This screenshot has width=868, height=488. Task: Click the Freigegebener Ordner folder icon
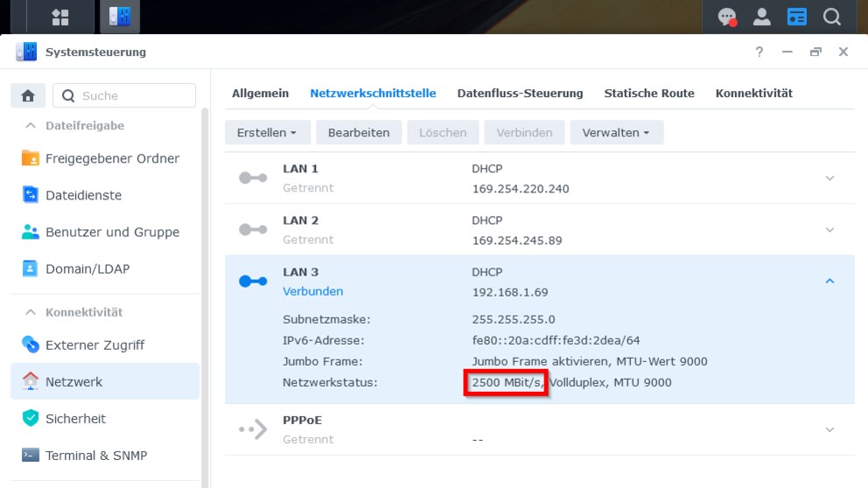[30, 158]
